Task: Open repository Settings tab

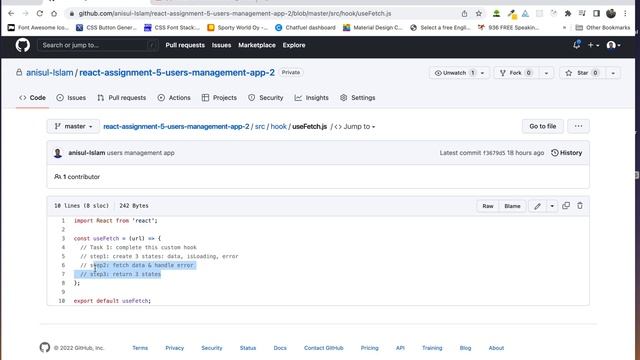Action: [x=357, y=98]
